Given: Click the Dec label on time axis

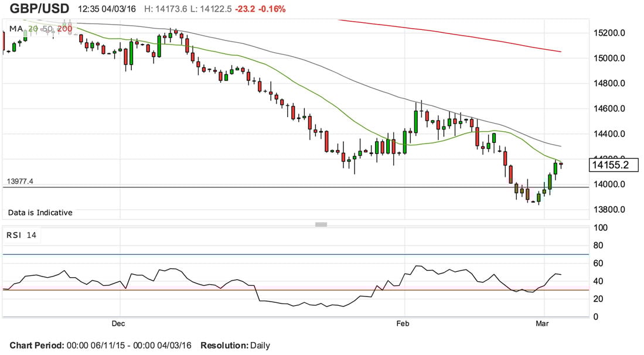Looking at the screenshot, I should (119, 323).
